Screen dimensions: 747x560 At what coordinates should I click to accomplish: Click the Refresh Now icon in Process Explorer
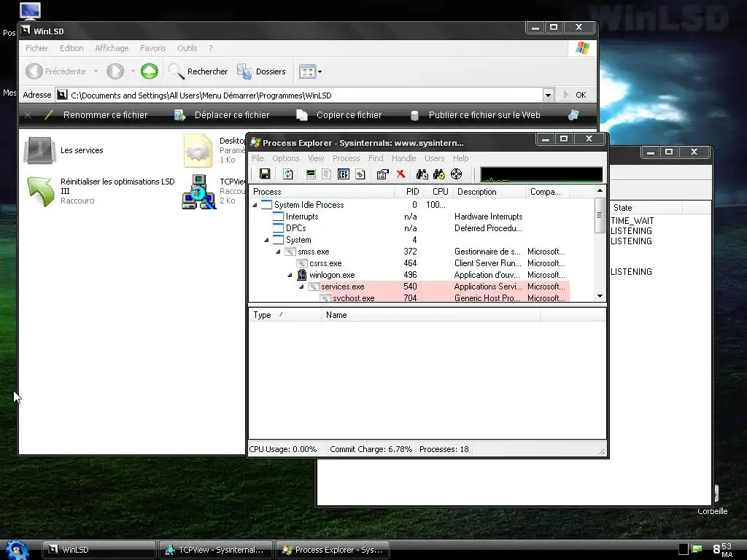pyautogui.click(x=287, y=174)
